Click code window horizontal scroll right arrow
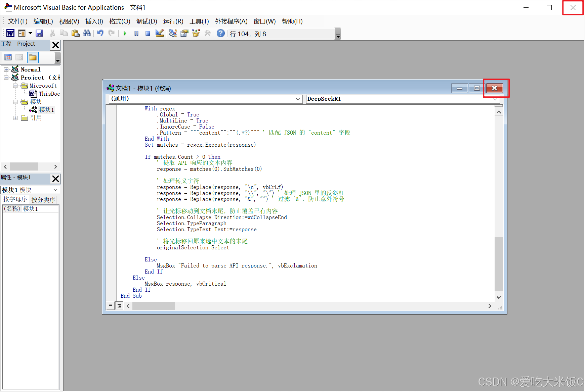 490,306
